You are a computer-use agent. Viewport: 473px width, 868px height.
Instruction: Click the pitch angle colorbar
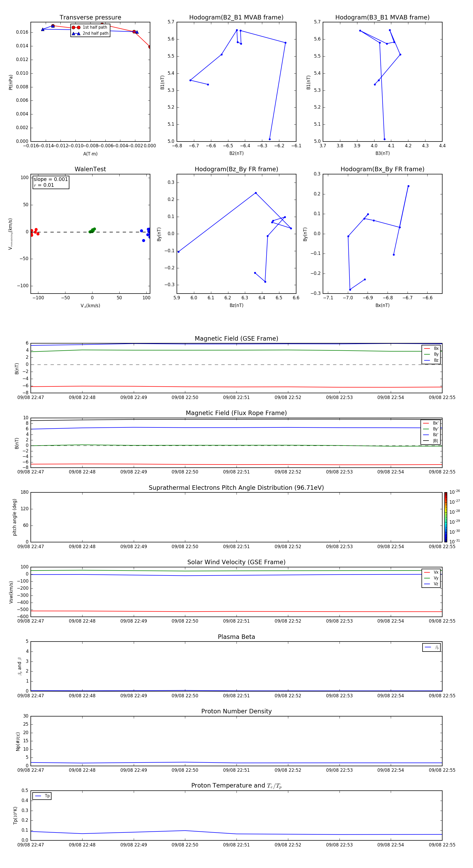pos(446,517)
